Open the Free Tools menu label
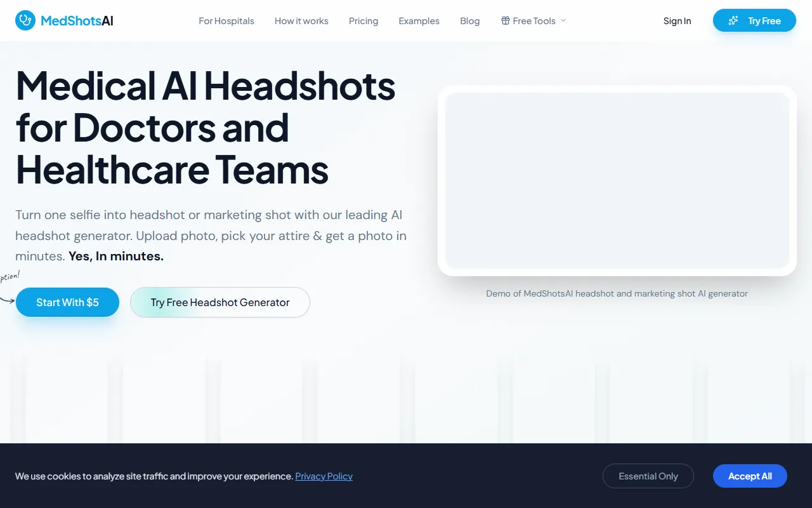Image resolution: width=812 pixels, height=508 pixels. point(534,21)
